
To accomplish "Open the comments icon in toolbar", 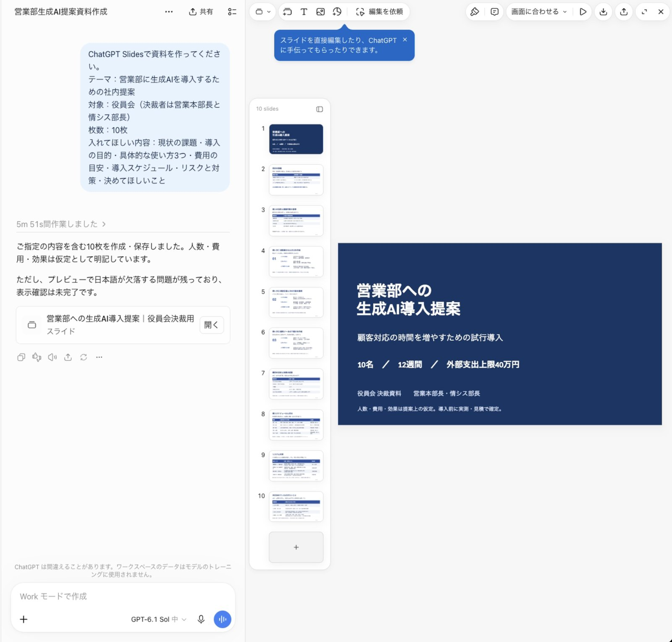I will [494, 12].
